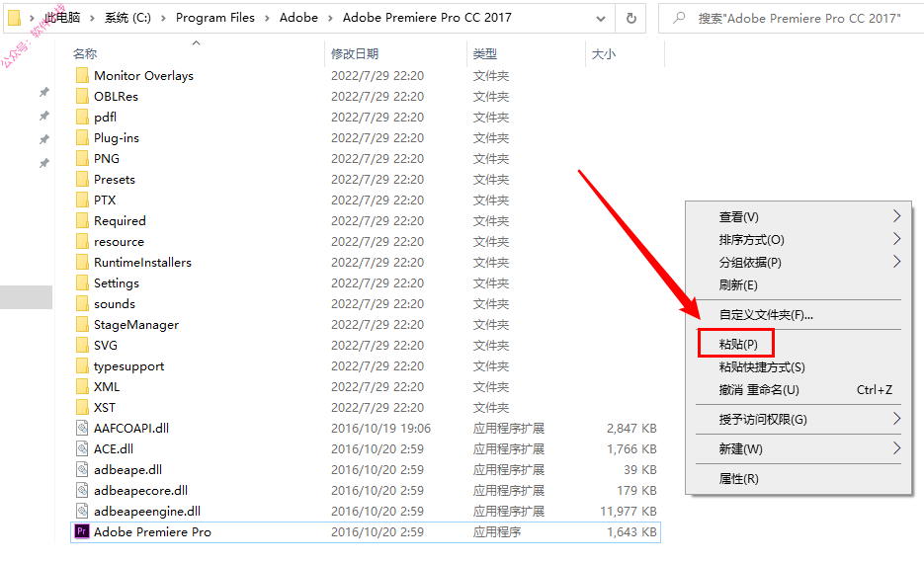Viewport: 924px width, 563px height.
Task: Open 授予访问权限(G) in the context menu
Action: [763, 420]
